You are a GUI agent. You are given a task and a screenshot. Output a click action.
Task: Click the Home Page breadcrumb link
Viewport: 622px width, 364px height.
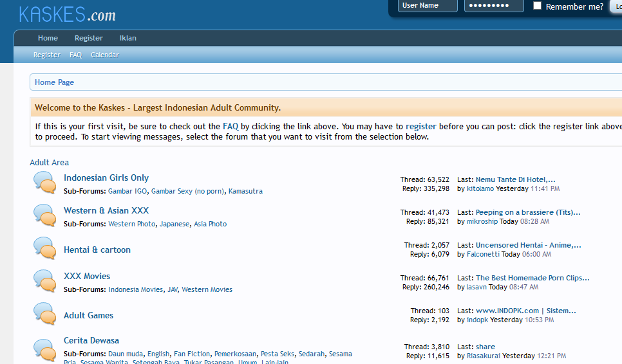coord(54,82)
